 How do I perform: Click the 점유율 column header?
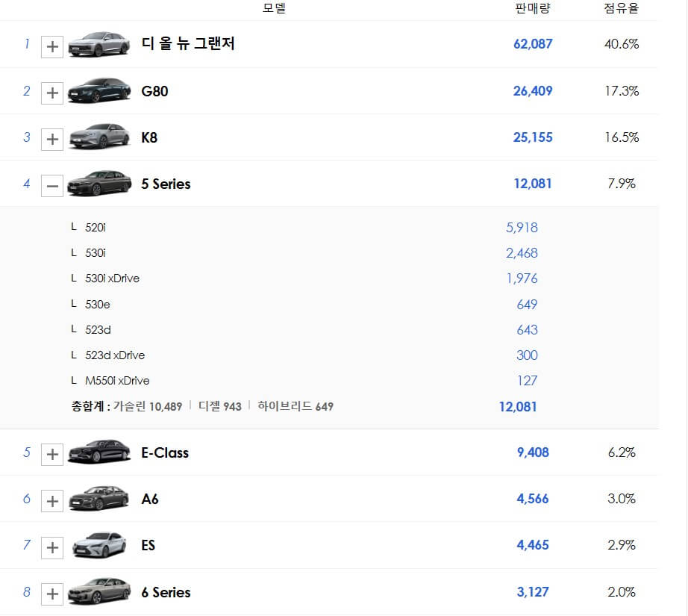tap(620, 9)
